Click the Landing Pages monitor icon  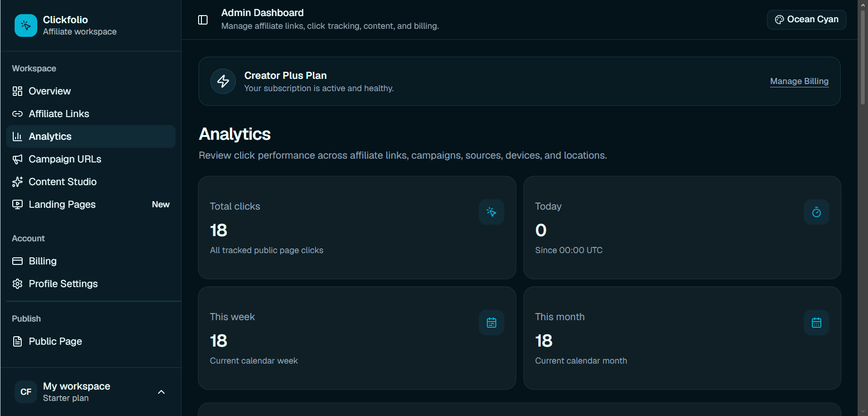17,204
